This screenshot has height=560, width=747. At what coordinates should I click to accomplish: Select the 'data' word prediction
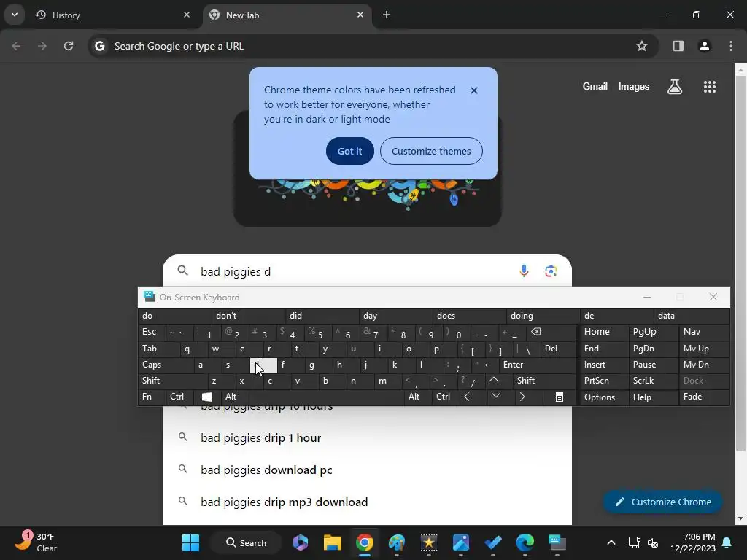pyautogui.click(x=692, y=316)
